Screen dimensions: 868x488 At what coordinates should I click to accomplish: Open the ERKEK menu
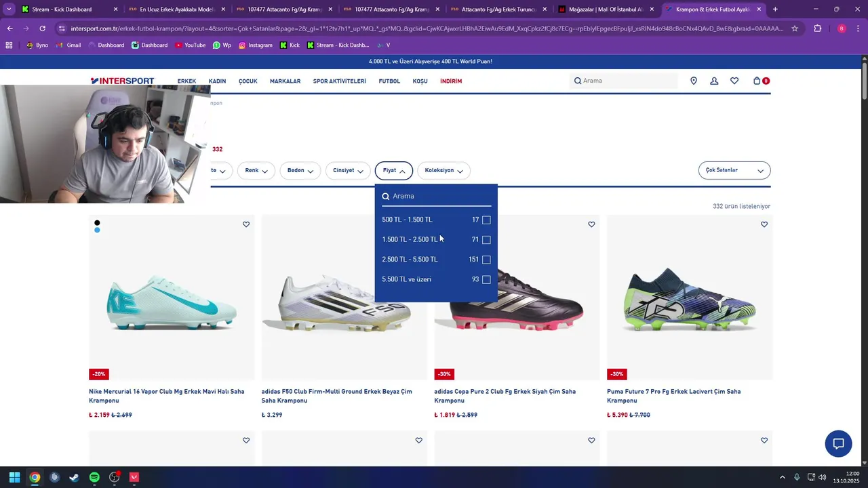pyautogui.click(x=186, y=81)
